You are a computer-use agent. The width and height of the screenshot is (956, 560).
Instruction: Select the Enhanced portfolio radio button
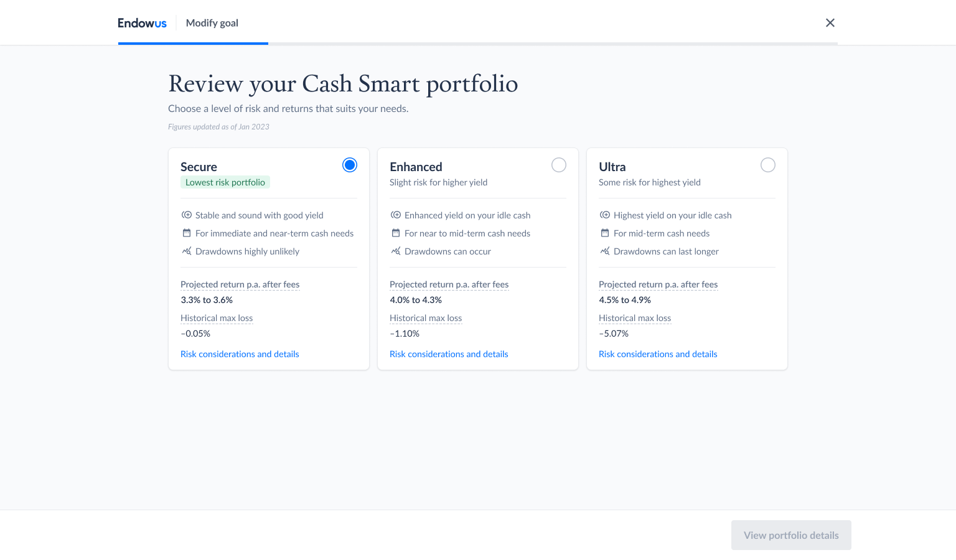click(559, 165)
